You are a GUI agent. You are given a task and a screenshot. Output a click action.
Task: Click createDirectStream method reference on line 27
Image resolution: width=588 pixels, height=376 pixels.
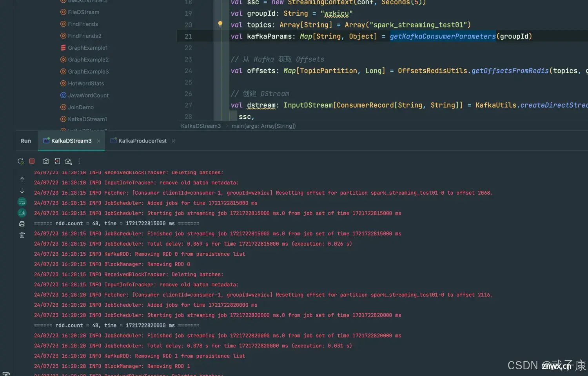554,105
